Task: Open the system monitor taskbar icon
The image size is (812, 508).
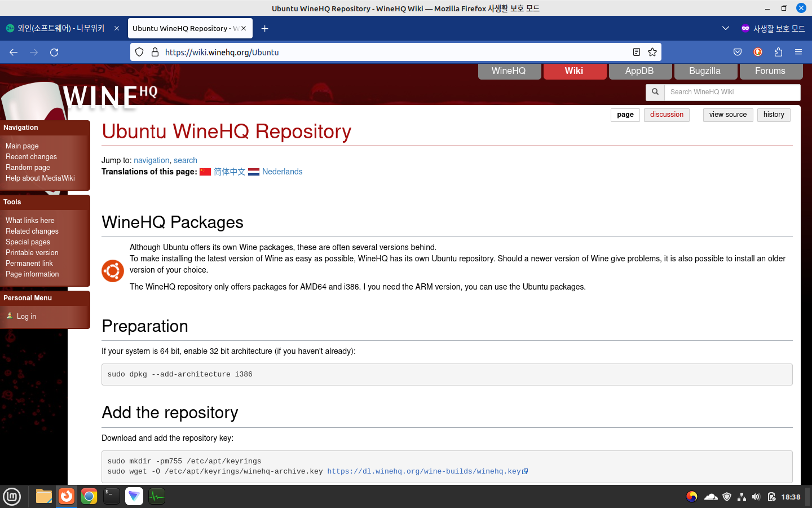Action: pyautogui.click(x=157, y=496)
